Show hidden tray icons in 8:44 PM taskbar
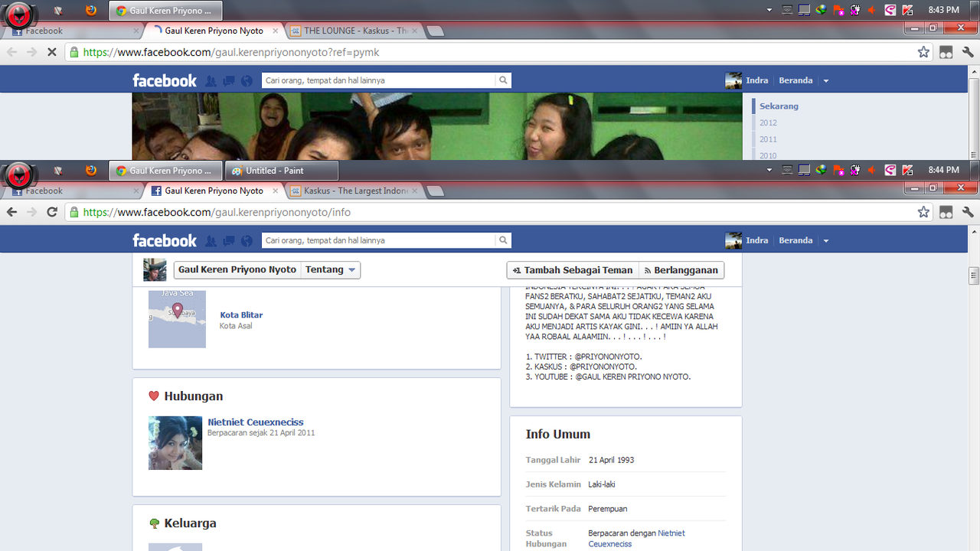 pos(769,170)
